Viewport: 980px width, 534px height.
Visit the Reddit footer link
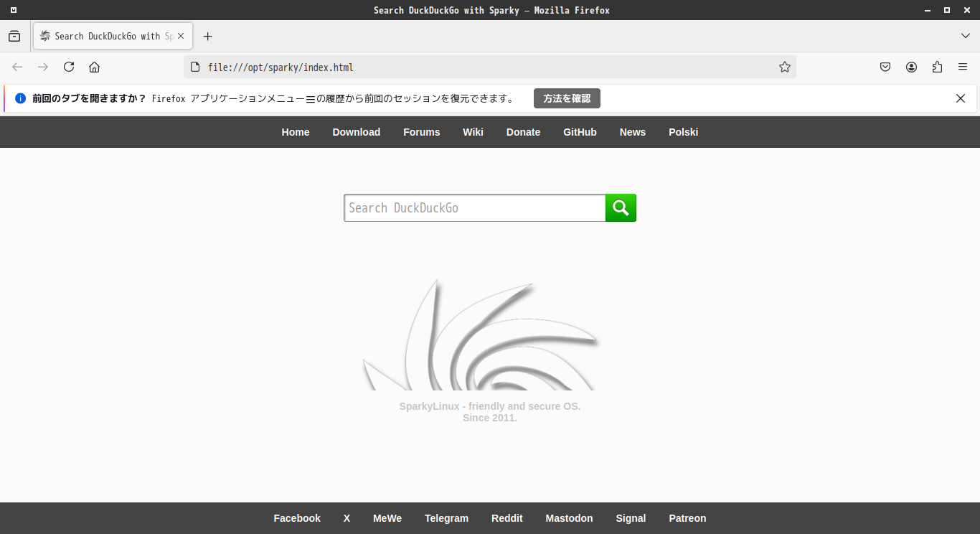pos(507,518)
